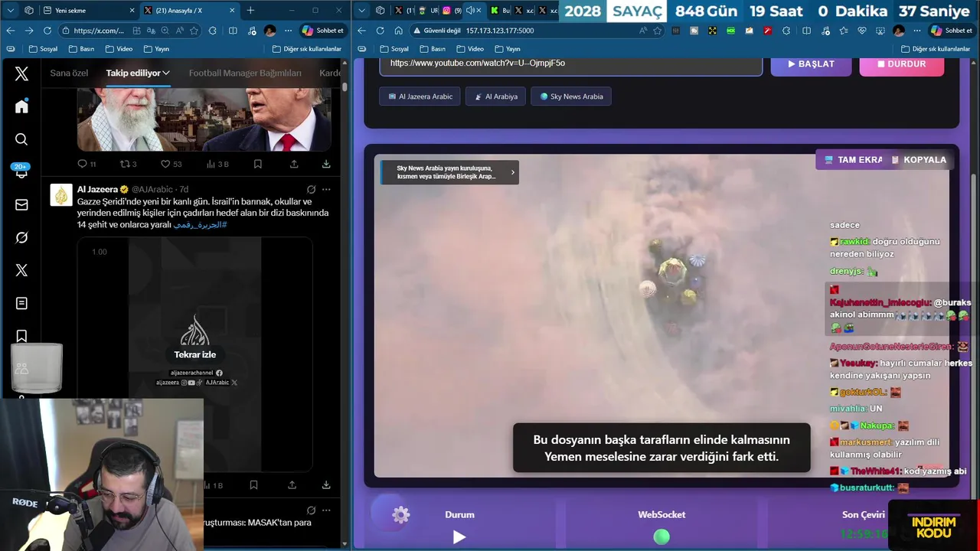Open Messages envelope in X sidebar
Screen dimensions: 980x551
[21, 205]
